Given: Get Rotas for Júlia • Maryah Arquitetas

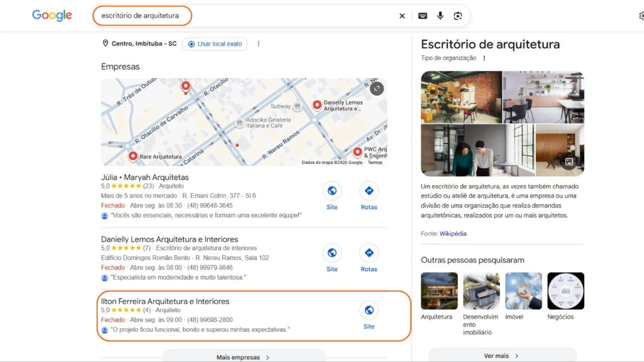Looking at the screenshot, I should [369, 196].
